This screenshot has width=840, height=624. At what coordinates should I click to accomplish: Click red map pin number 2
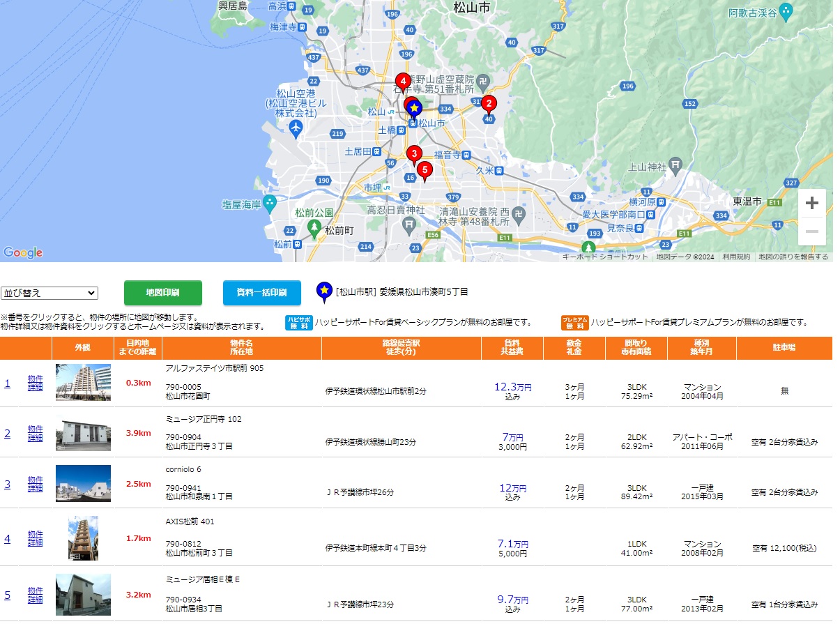tap(489, 105)
